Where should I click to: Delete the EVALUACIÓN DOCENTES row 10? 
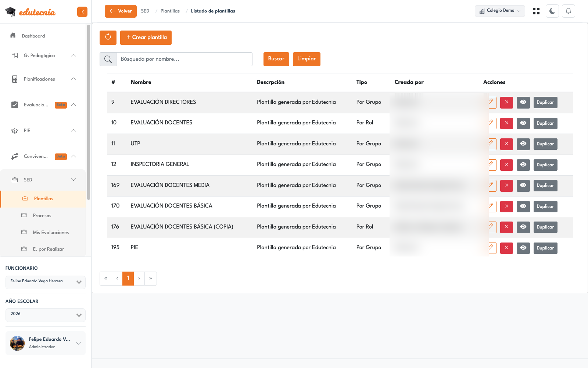point(506,123)
